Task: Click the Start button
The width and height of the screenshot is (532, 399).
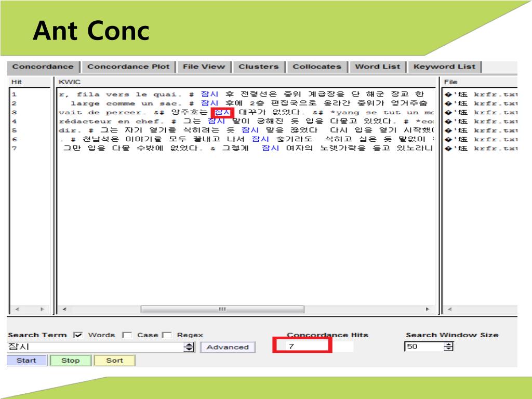Action: [27, 361]
